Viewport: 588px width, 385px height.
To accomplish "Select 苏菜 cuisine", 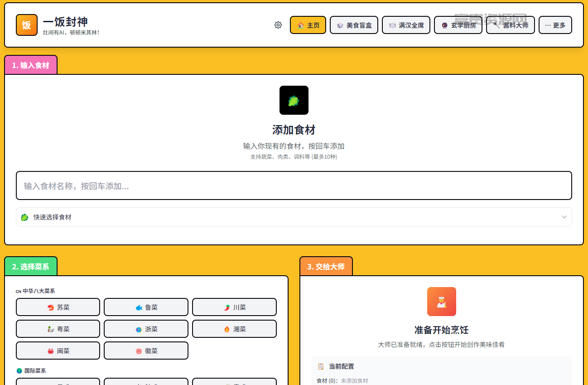I will [58, 307].
